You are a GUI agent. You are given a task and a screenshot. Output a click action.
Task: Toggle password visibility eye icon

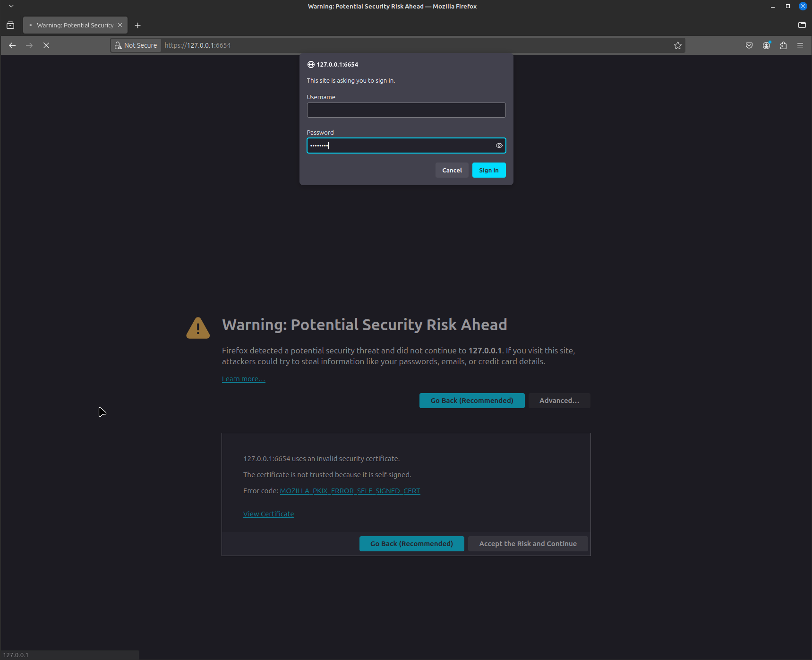point(499,146)
